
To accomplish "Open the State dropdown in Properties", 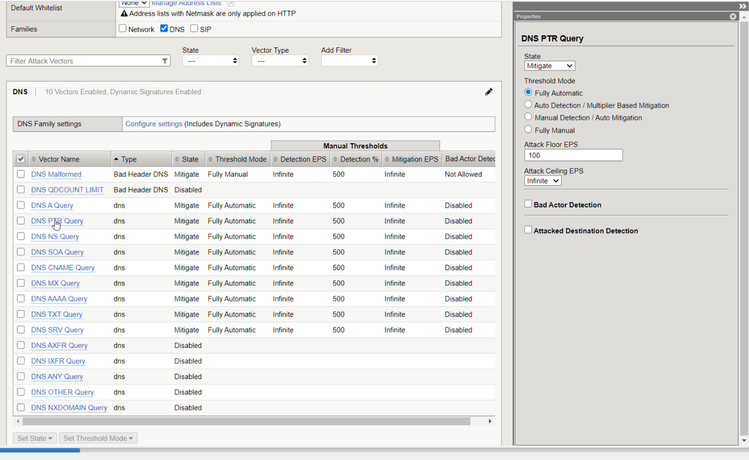I will [x=549, y=66].
